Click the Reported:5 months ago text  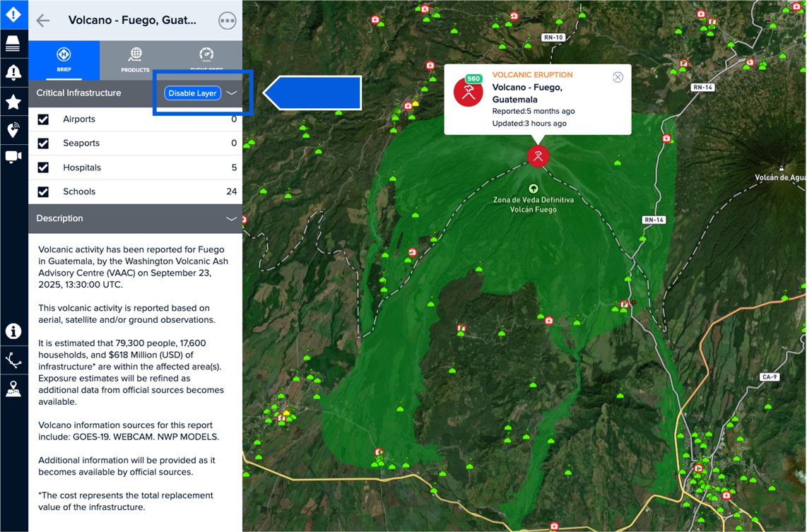click(534, 111)
